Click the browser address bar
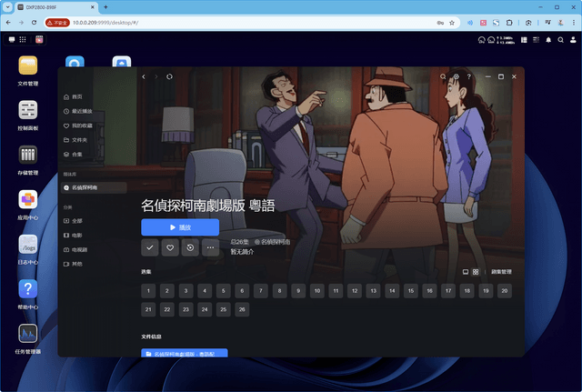Image resolution: width=582 pixels, height=392 pixels. click(253, 23)
